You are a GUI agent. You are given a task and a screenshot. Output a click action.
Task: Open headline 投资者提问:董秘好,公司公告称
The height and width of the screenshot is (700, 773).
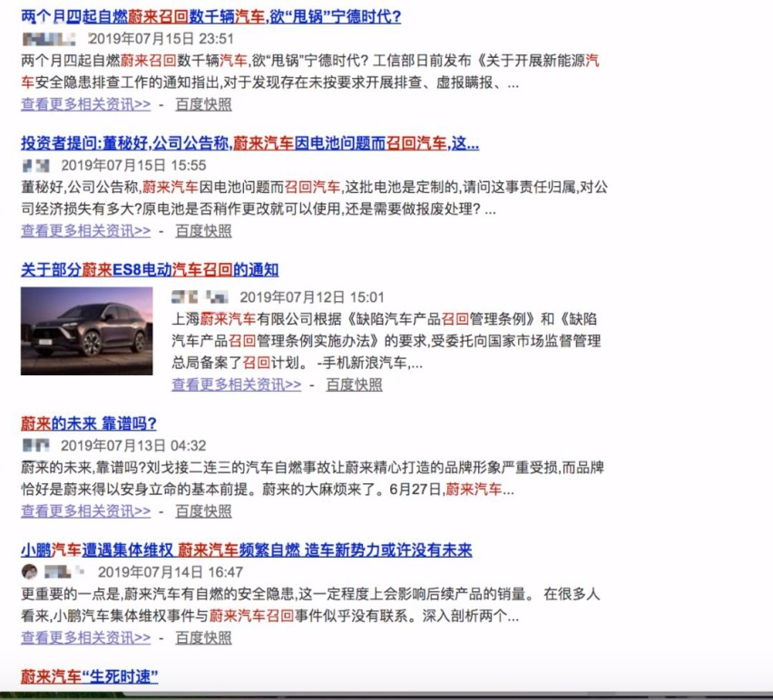click(250, 143)
